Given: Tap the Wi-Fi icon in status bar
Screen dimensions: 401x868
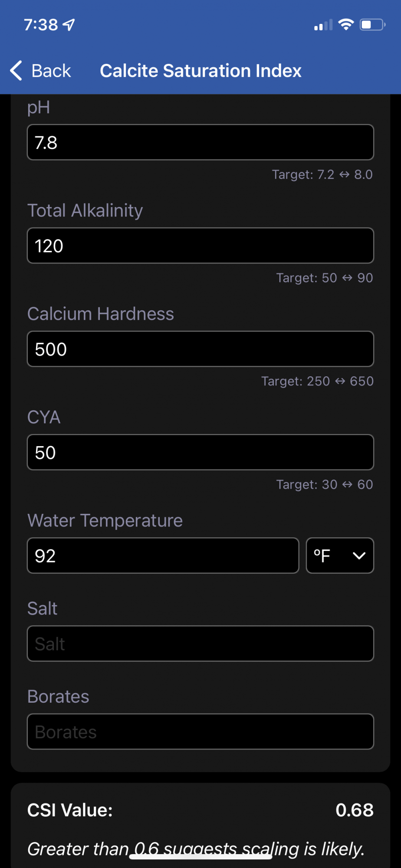Looking at the screenshot, I should tap(346, 24).
